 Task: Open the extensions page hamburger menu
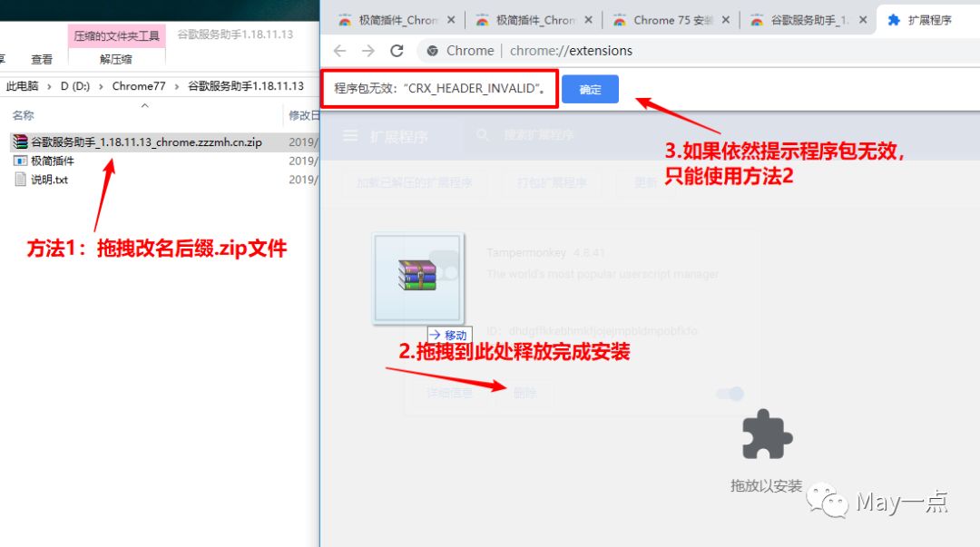click(350, 136)
